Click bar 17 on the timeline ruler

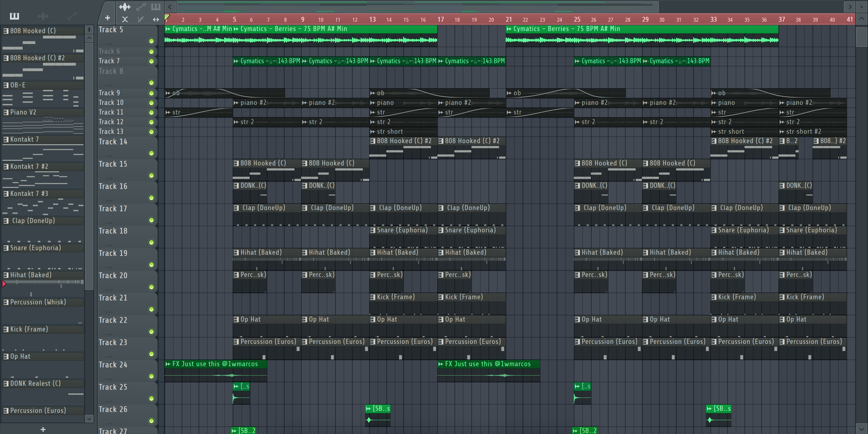[440, 20]
